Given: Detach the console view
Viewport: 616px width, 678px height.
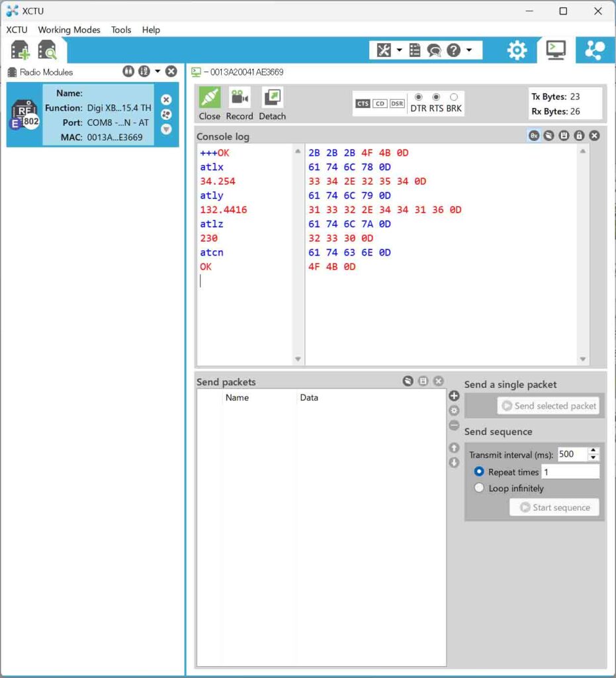Looking at the screenshot, I should point(272,104).
